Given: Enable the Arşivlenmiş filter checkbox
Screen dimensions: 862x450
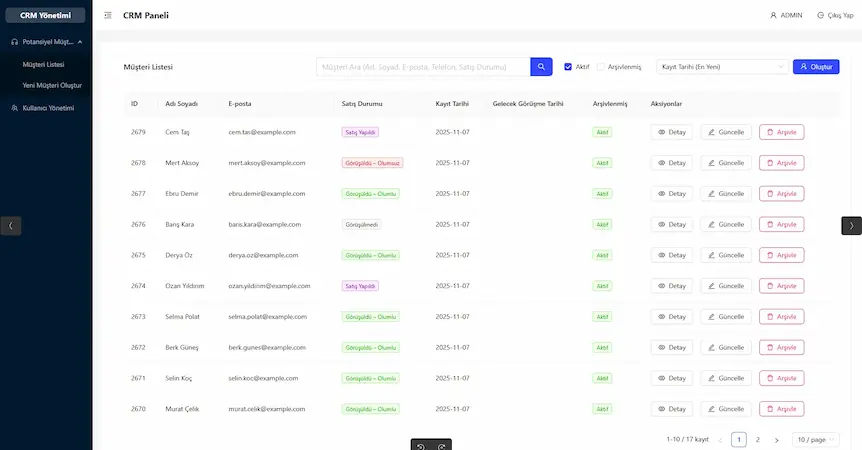Looking at the screenshot, I should pyautogui.click(x=600, y=67).
